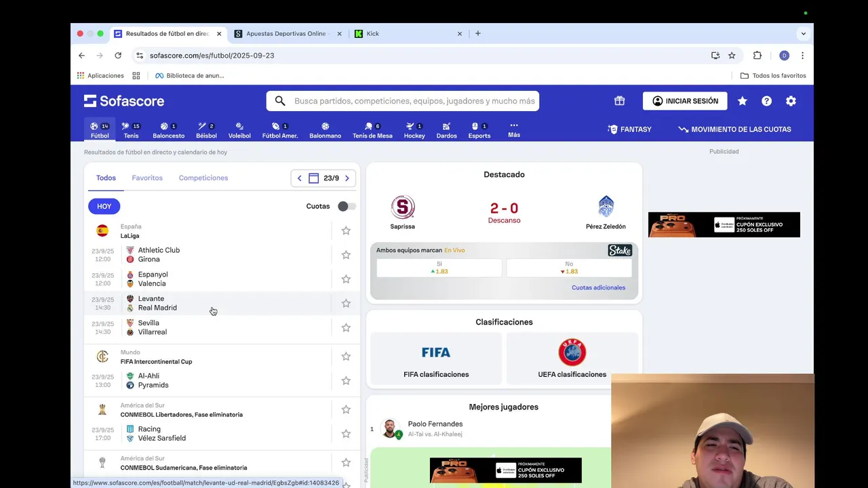Viewport: 868px width, 488px height.
Task: Go to the next day arrow
Action: coord(347,178)
